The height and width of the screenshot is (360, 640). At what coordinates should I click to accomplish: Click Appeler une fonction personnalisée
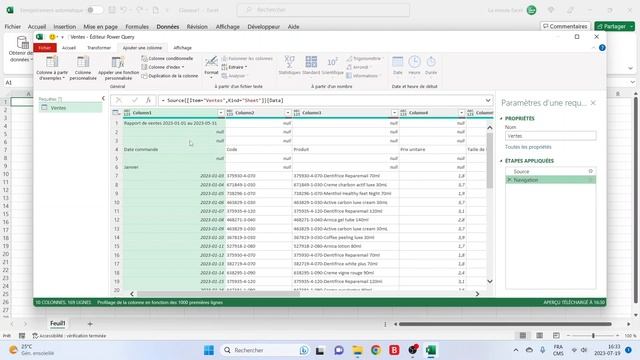[118, 68]
